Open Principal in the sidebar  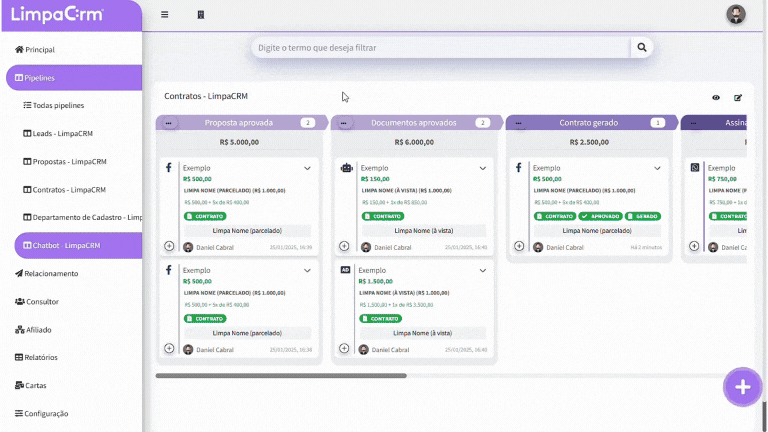click(x=35, y=49)
